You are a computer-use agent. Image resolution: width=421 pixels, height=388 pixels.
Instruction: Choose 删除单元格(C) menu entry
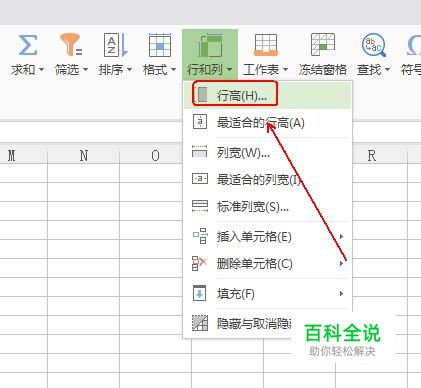coord(268,264)
